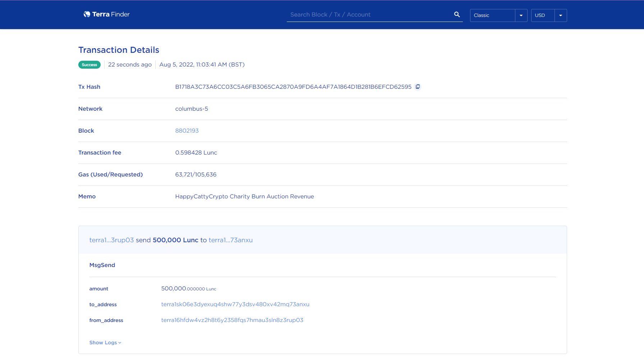This screenshot has width=644, height=363.
Task: Click the bold 500,000 Lunc summary text
Action: point(175,240)
